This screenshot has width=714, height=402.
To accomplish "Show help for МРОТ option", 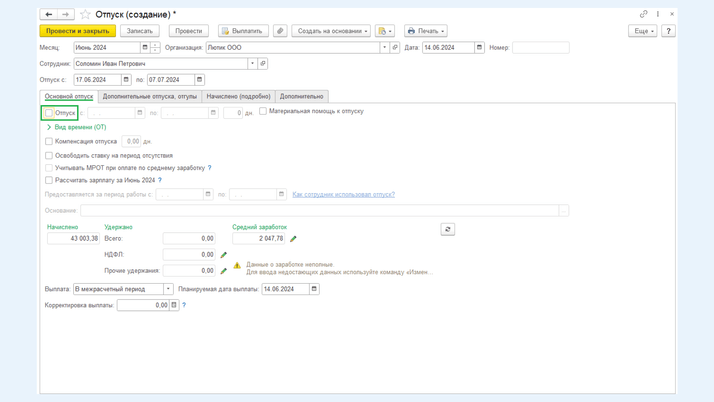I will pos(209,168).
